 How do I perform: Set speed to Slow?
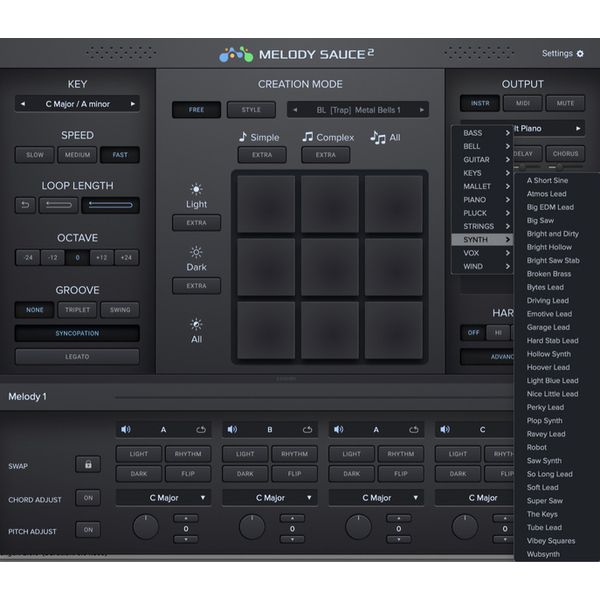(35, 155)
